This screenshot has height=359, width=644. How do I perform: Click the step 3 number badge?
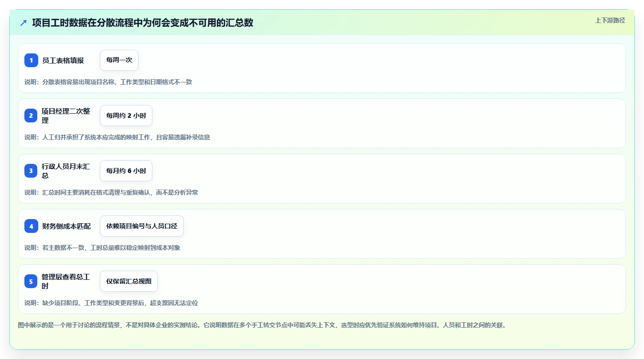pyautogui.click(x=31, y=171)
